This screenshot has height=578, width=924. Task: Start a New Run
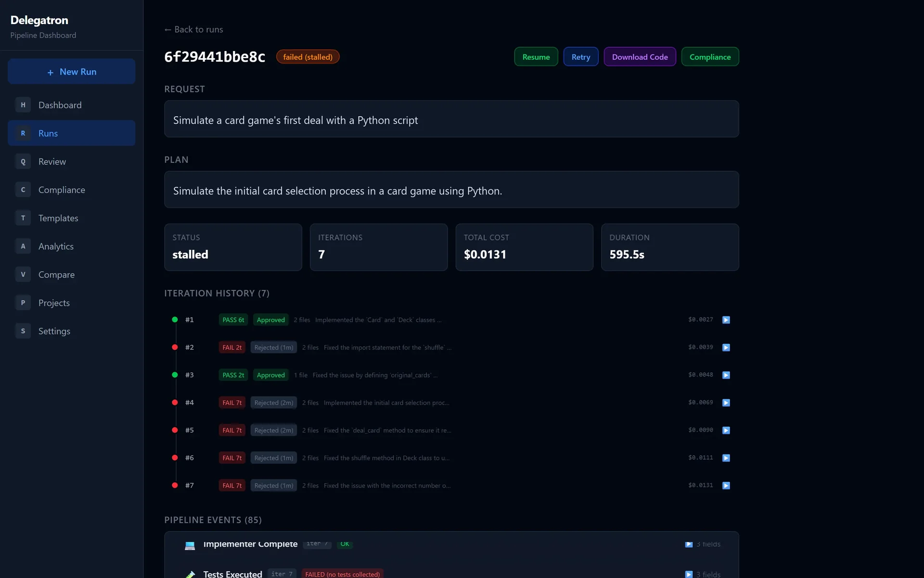pos(71,71)
